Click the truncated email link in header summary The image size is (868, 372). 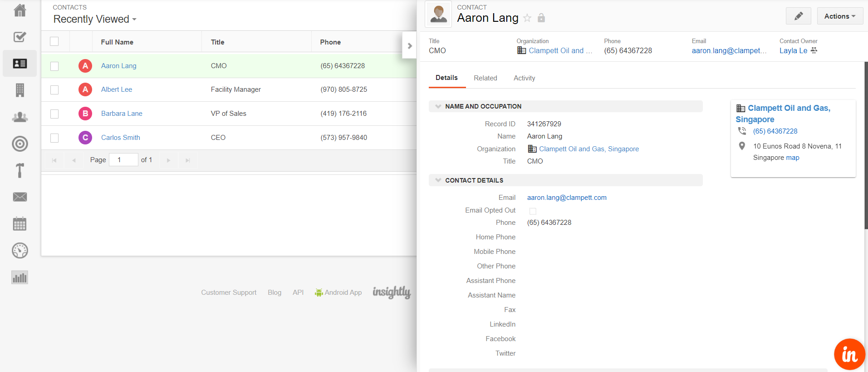tap(729, 51)
